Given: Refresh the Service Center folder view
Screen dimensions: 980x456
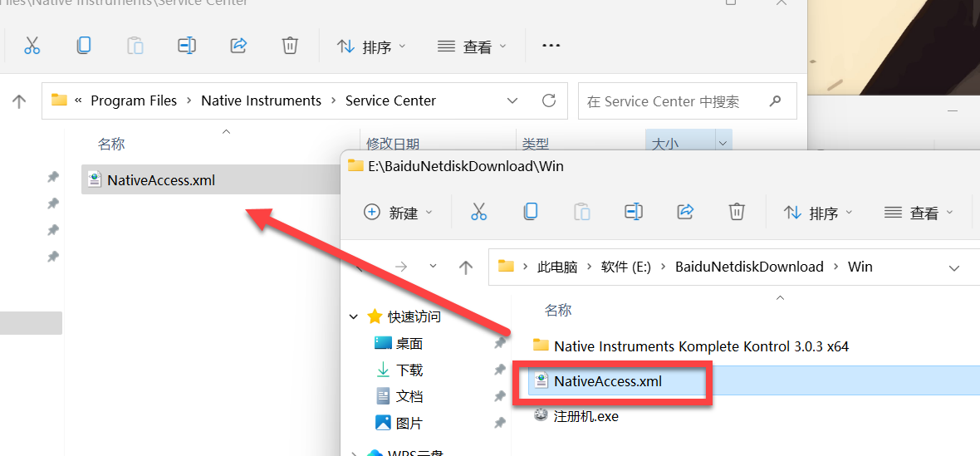Looking at the screenshot, I should click(548, 101).
